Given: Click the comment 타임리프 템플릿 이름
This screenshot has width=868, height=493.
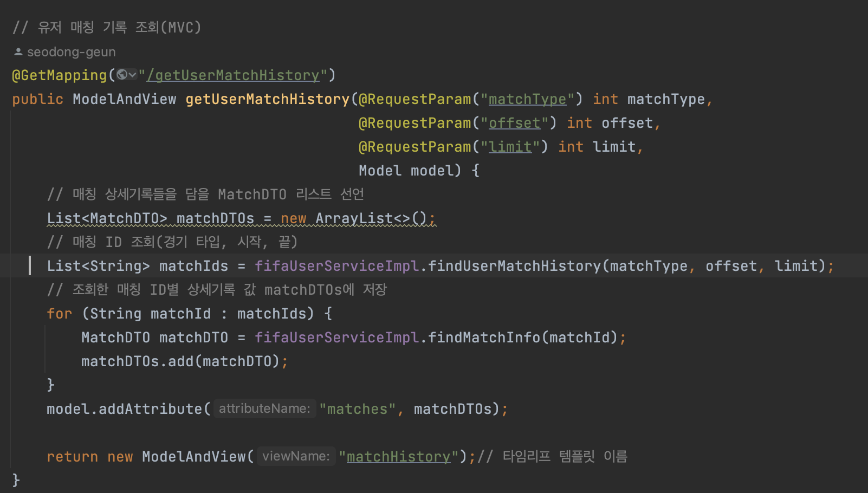Looking at the screenshot, I should (553, 457).
